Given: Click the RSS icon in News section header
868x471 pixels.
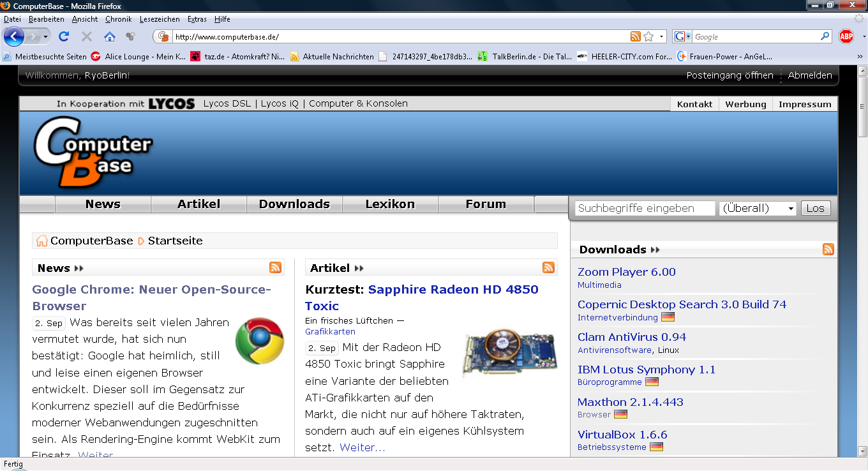Looking at the screenshot, I should tap(276, 267).
